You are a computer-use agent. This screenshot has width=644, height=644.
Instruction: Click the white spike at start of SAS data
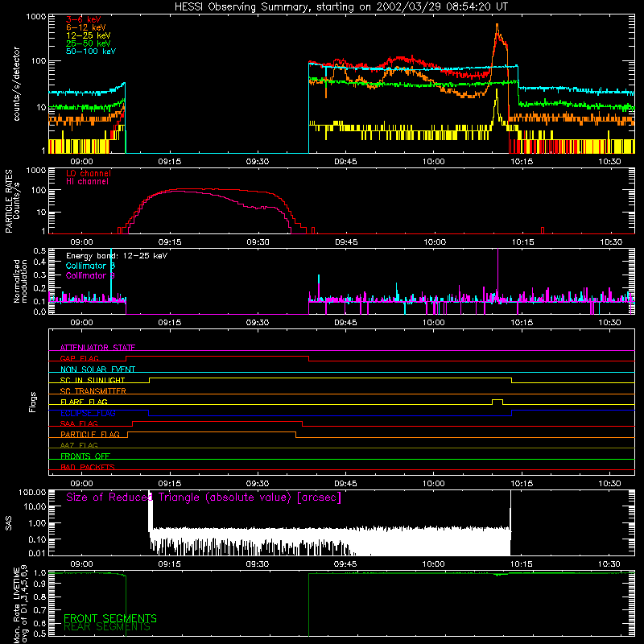(x=151, y=511)
